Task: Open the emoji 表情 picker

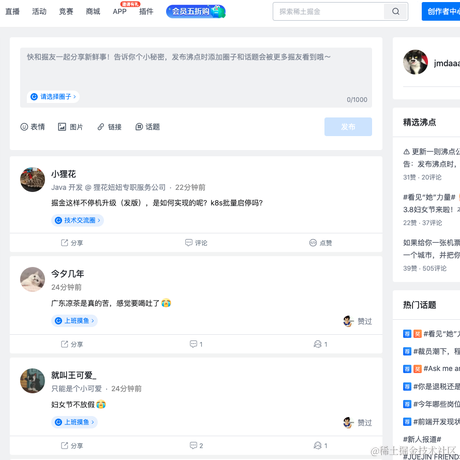Action: tap(32, 127)
